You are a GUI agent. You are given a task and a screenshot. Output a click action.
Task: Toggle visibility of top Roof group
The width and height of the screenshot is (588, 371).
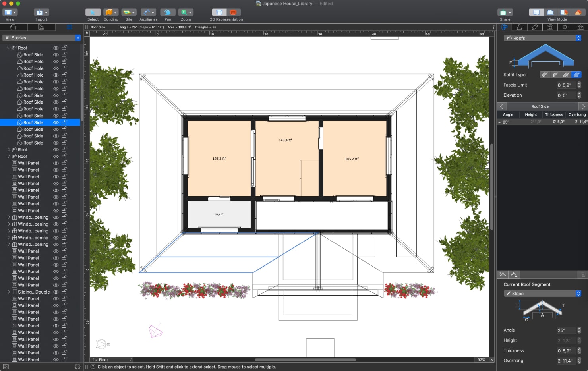pos(56,48)
